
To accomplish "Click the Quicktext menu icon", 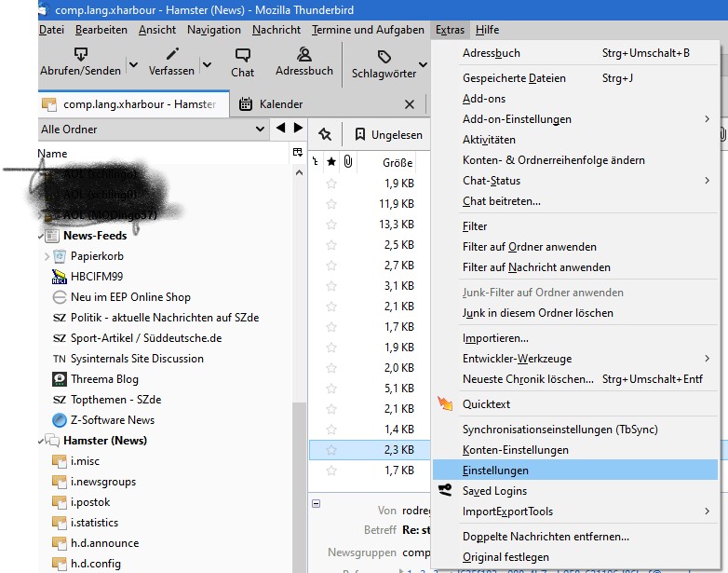I will 446,404.
